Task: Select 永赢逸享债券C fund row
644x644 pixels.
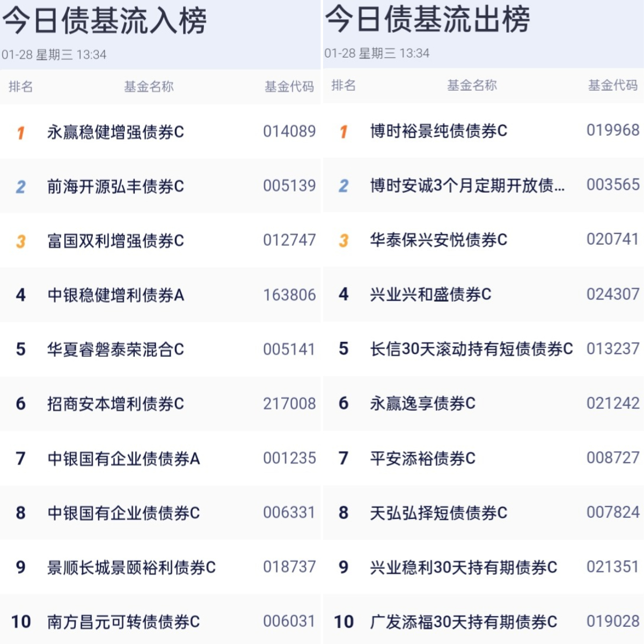Action: click(423, 404)
